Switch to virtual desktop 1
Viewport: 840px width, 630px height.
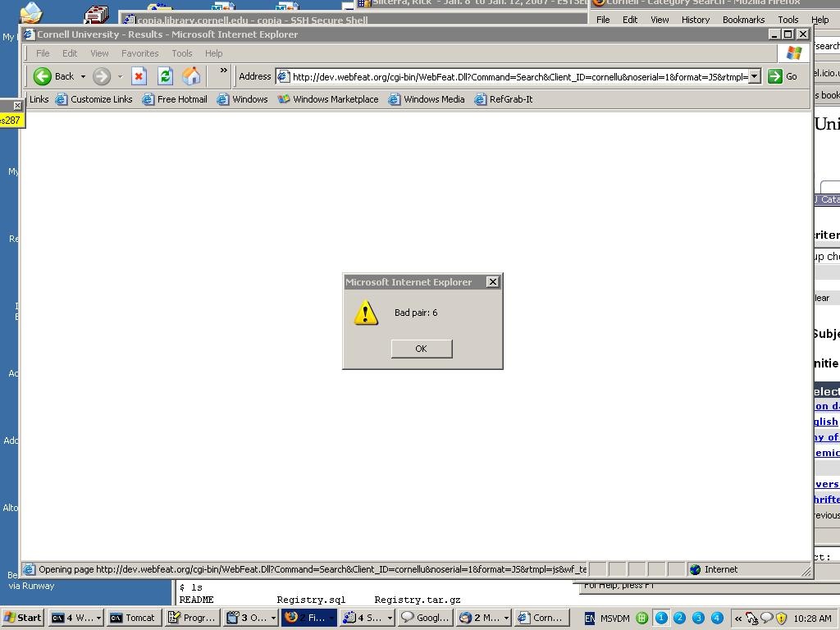click(x=661, y=618)
